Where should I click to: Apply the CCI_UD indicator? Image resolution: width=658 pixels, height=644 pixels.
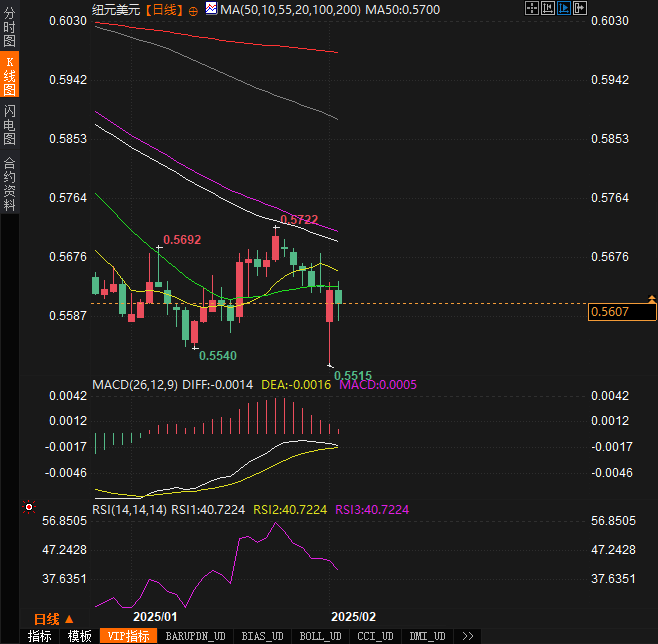(x=375, y=636)
